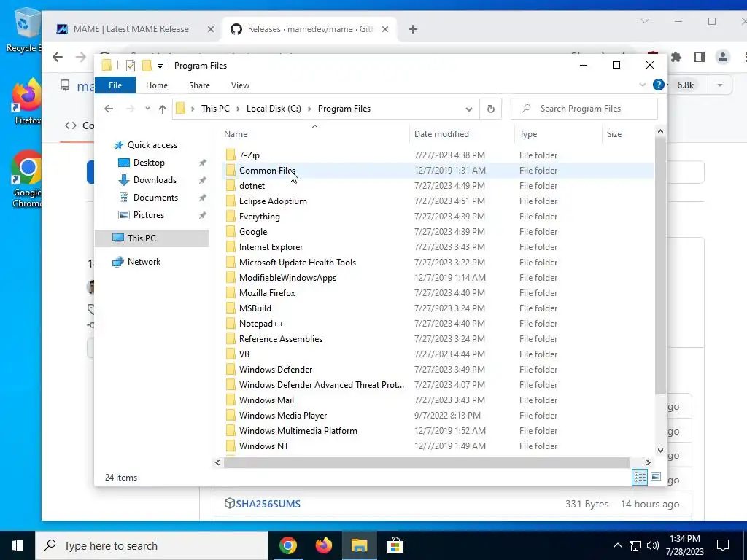Select the Google folder icon

tap(231, 231)
